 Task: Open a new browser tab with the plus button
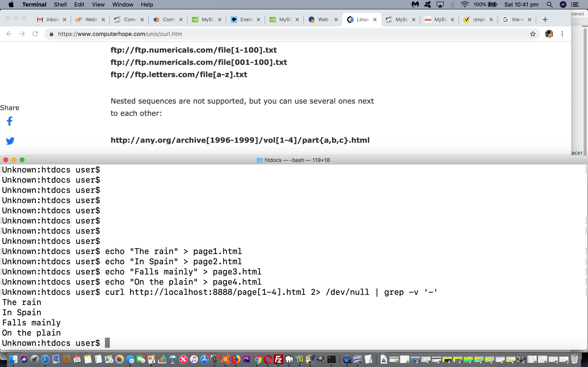point(545,20)
